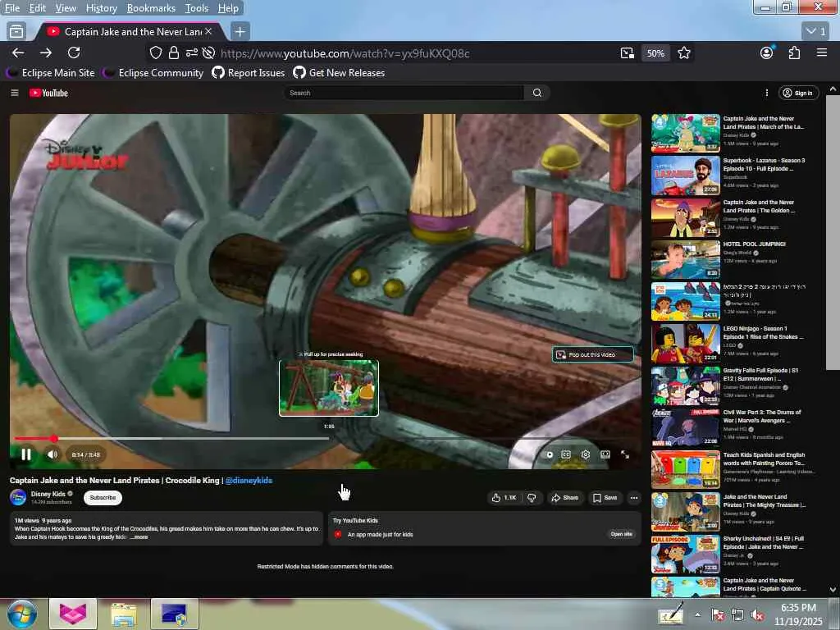Open the browser application hamburger menu
Viewport: 840px width, 630px height.
[822, 52]
